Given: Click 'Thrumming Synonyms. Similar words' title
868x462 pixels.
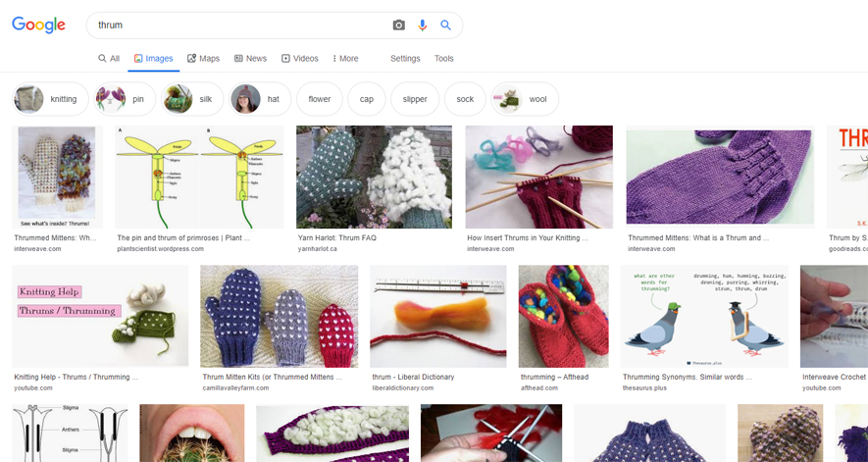Looking at the screenshot, I should click(x=687, y=378).
